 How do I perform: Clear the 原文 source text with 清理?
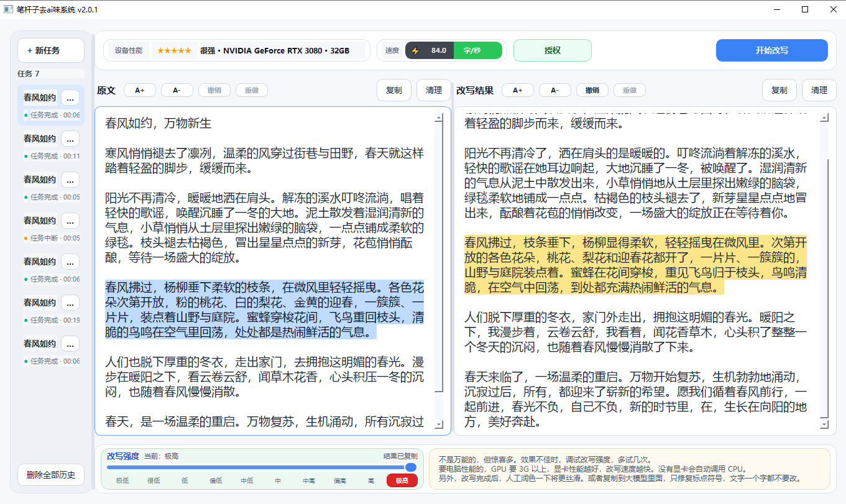tap(434, 90)
